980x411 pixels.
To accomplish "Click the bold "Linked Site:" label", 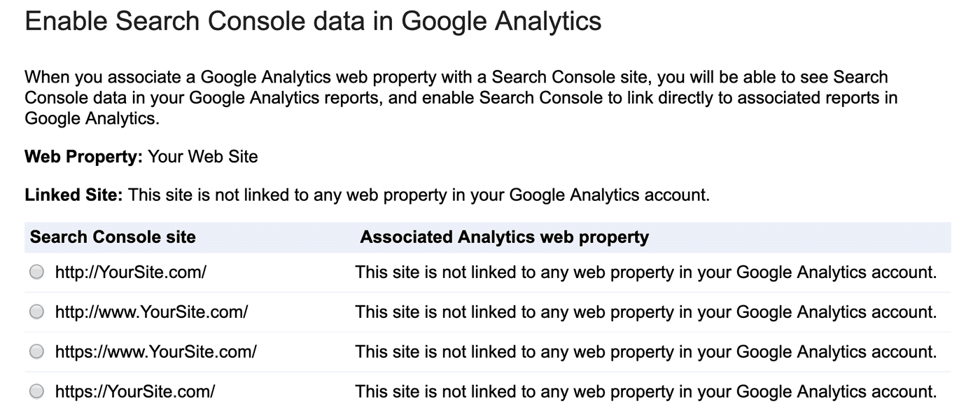I will click(x=73, y=195).
